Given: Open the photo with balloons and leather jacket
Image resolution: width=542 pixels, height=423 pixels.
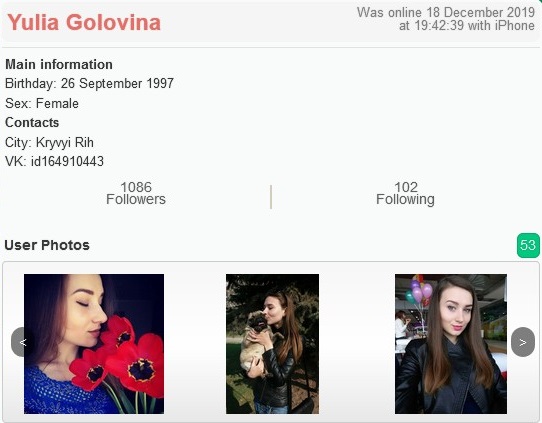Looking at the screenshot, I should pyautogui.click(x=451, y=344).
